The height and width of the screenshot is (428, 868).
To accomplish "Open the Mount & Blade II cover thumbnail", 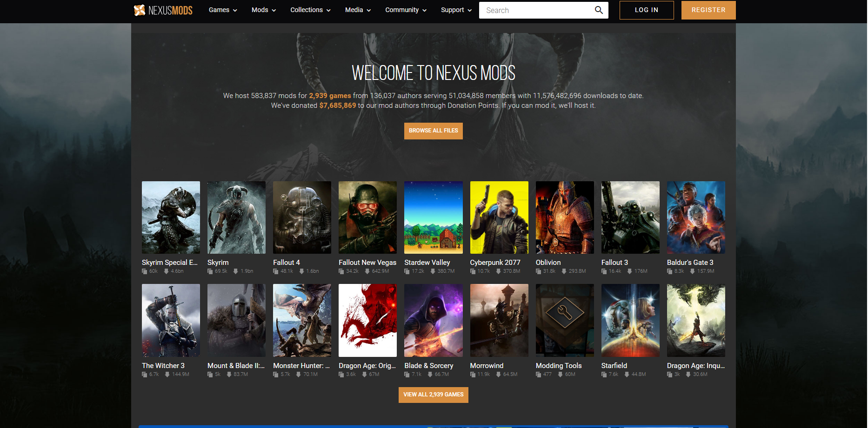I will click(x=236, y=321).
